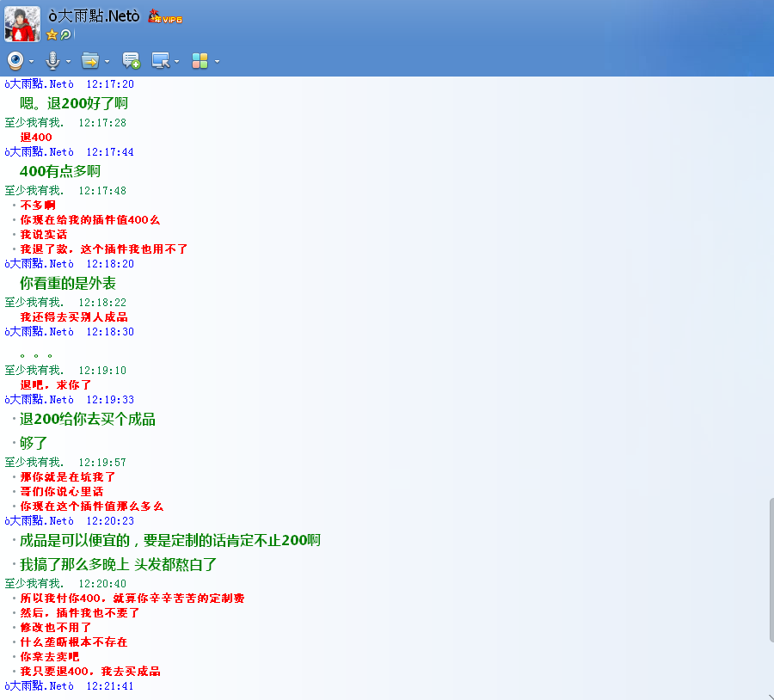774x700 pixels.
Task: Open the four-color apps grid icon
Action: (x=200, y=61)
